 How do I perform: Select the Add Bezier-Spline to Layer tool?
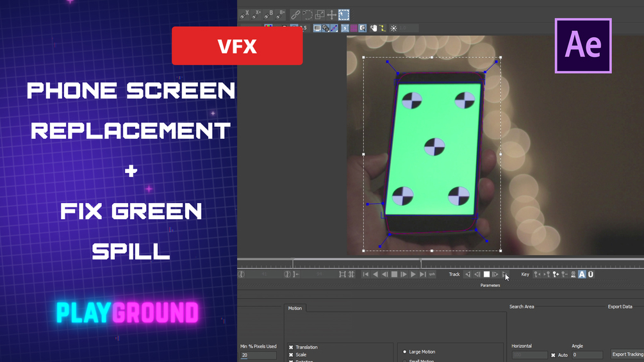click(280, 15)
